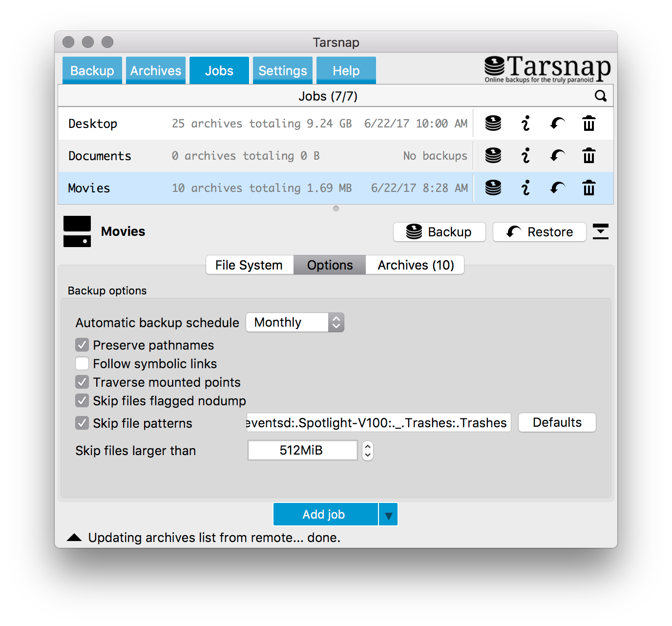
Task: Click the backup icon in Movies row
Action: click(x=493, y=188)
